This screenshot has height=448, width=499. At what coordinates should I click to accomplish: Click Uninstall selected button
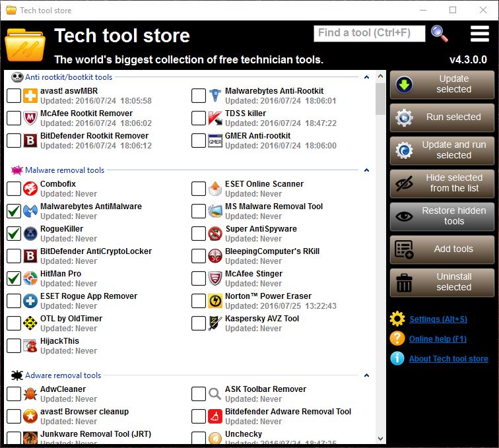point(442,282)
